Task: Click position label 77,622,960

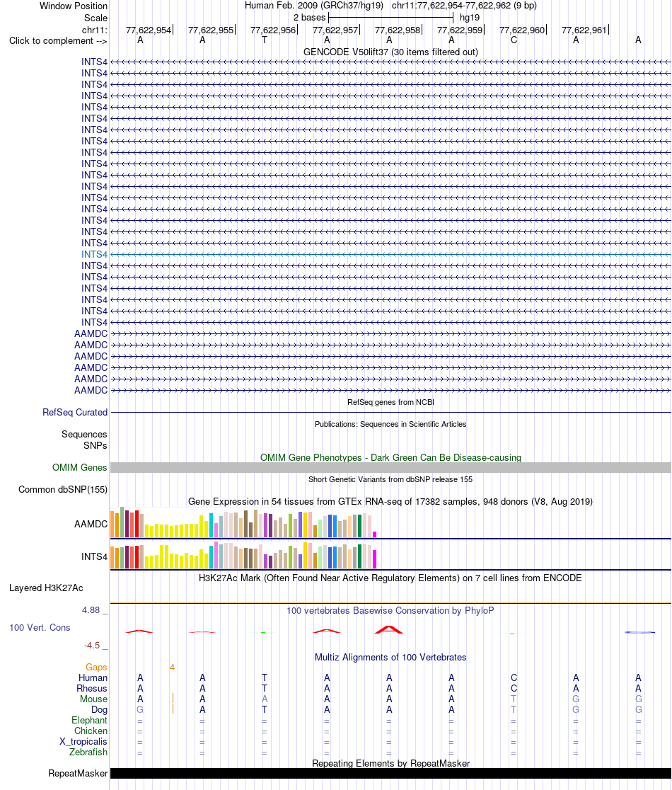Action: click(522, 30)
